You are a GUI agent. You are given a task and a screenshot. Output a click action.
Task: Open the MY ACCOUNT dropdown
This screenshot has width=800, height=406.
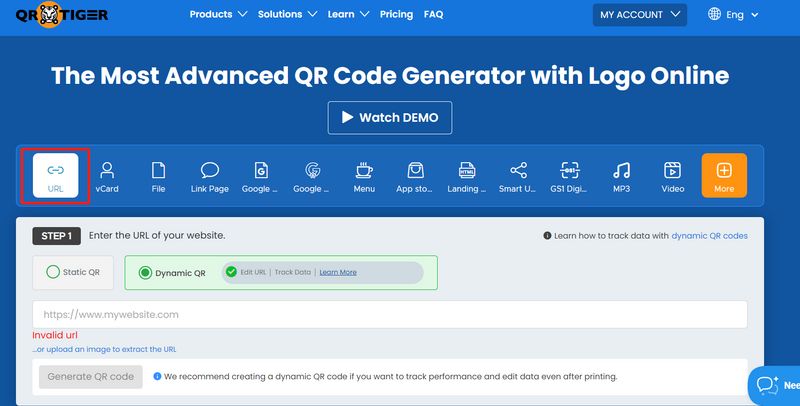click(x=640, y=15)
